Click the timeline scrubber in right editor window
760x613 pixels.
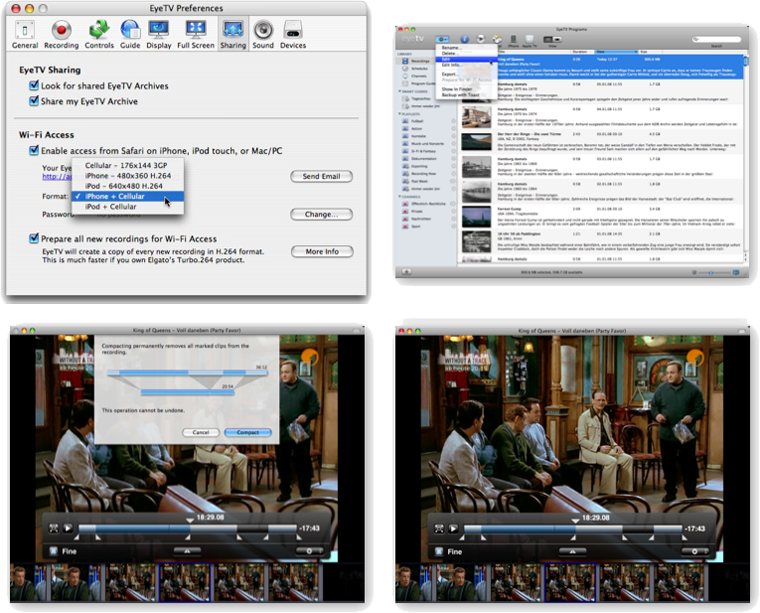click(572, 529)
